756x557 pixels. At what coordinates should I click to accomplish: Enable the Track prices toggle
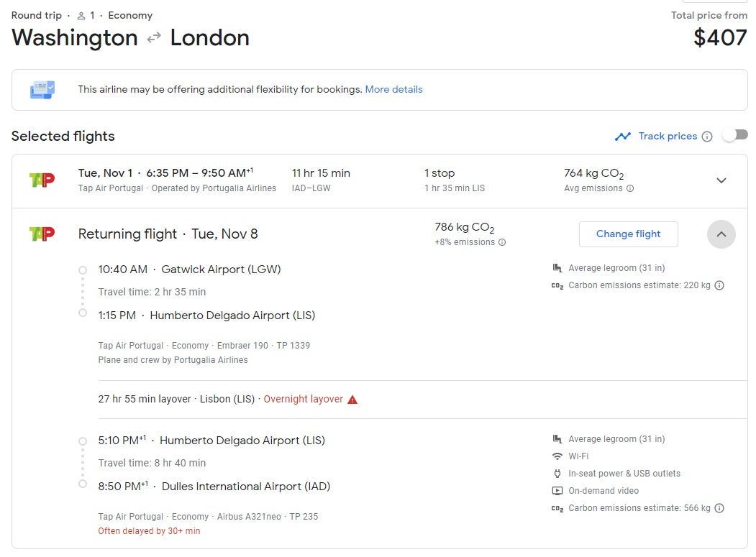[x=735, y=135]
